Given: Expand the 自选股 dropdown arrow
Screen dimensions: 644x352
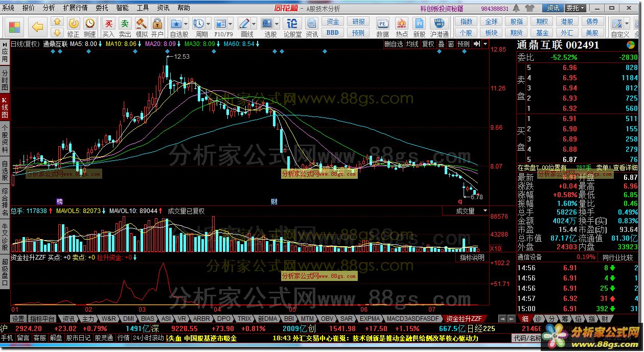Looking at the screenshot, I should point(186,24).
